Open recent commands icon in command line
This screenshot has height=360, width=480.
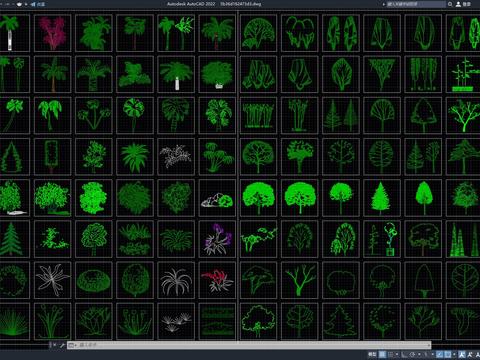pos(72,345)
